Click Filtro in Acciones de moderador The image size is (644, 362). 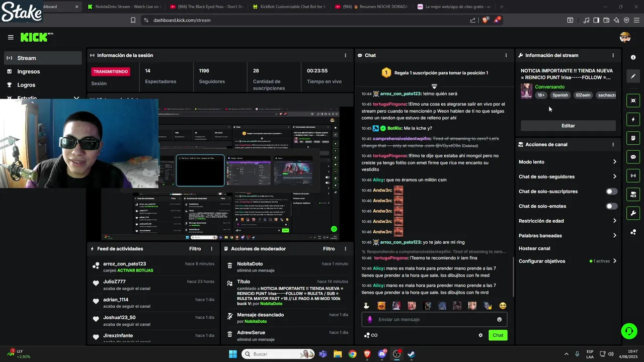pyautogui.click(x=329, y=249)
